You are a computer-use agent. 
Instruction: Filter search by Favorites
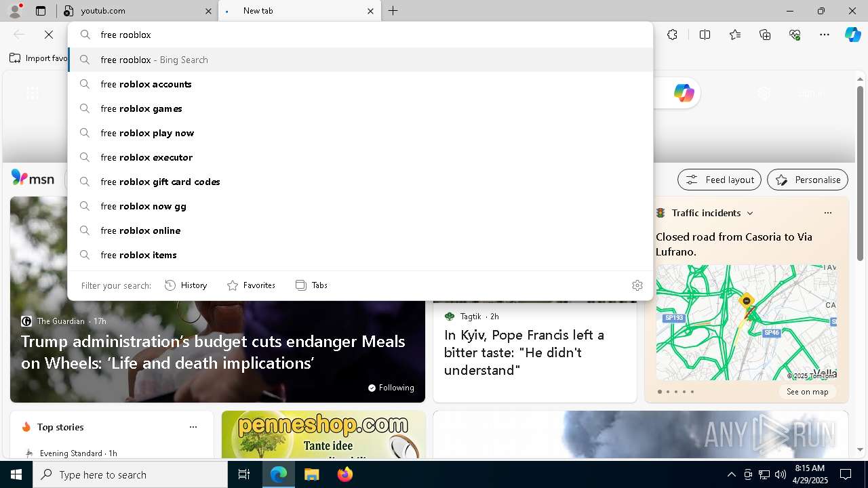coord(251,285)
